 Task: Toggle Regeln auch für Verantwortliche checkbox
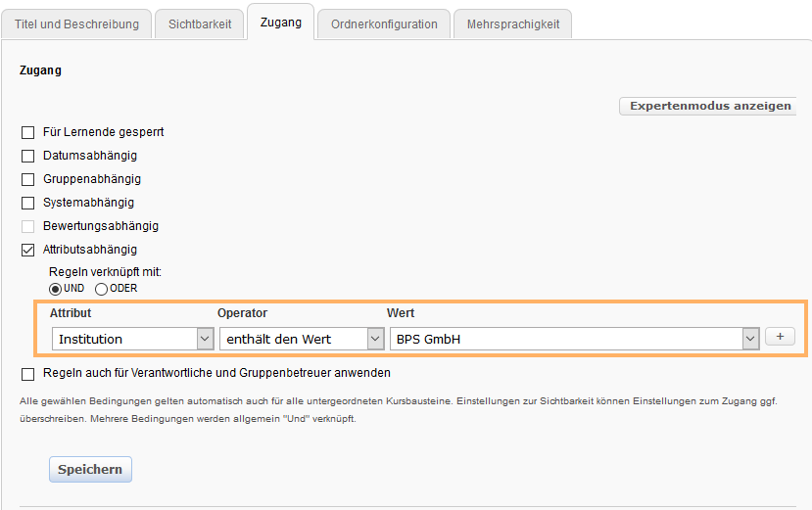pyautogui.click(x=27, y=373)
